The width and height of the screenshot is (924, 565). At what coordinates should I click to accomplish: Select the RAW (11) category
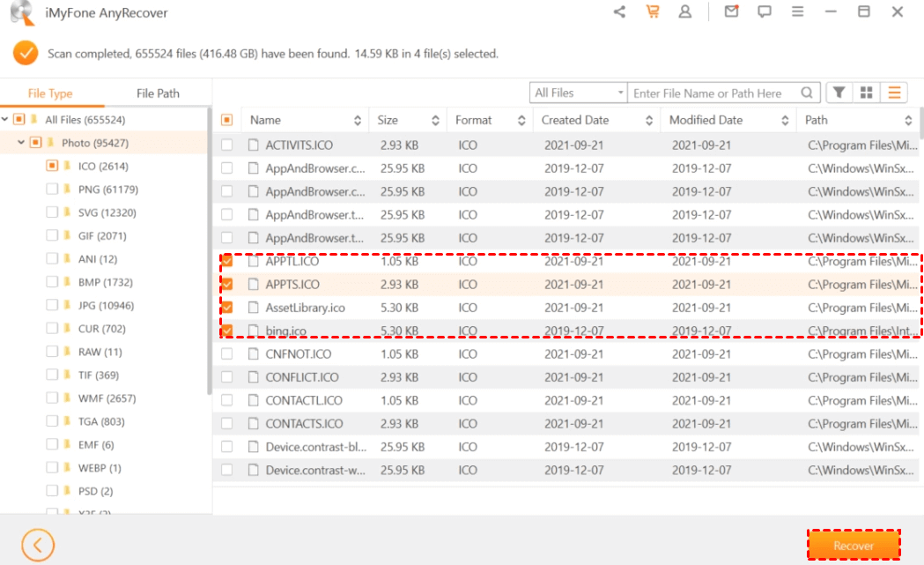pos(100,352)
